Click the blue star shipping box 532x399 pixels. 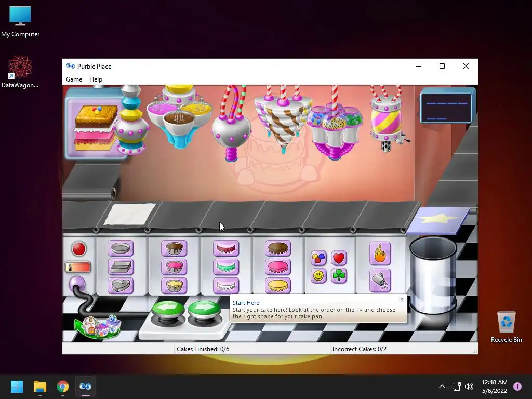[x=438, y=220]
